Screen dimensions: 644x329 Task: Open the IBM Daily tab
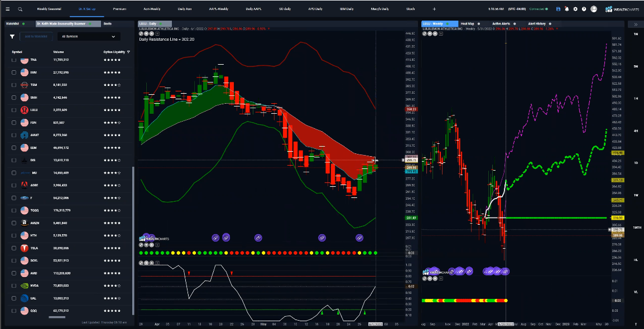(x=347, y=8)
